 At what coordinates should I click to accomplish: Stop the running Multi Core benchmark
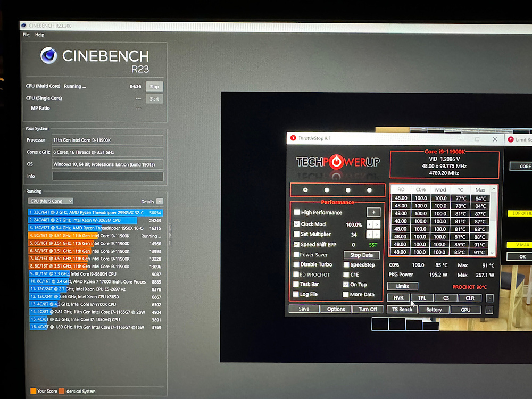(154, 86)
